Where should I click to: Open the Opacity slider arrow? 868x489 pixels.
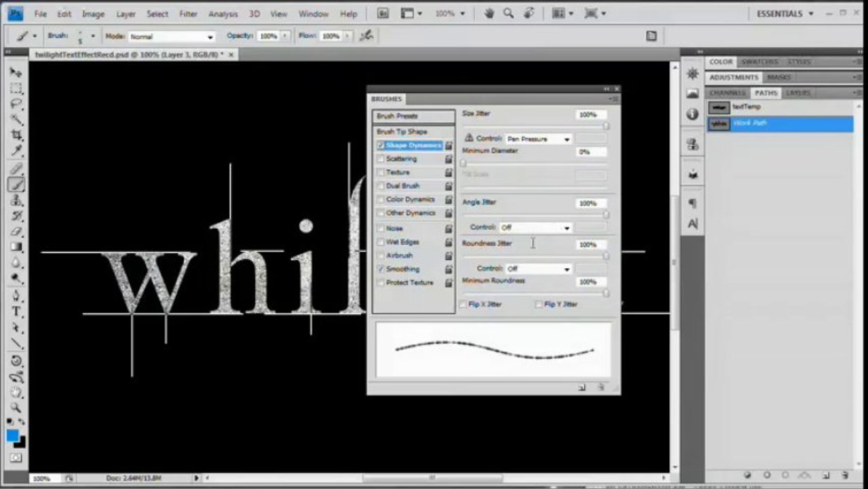point(284,36)
